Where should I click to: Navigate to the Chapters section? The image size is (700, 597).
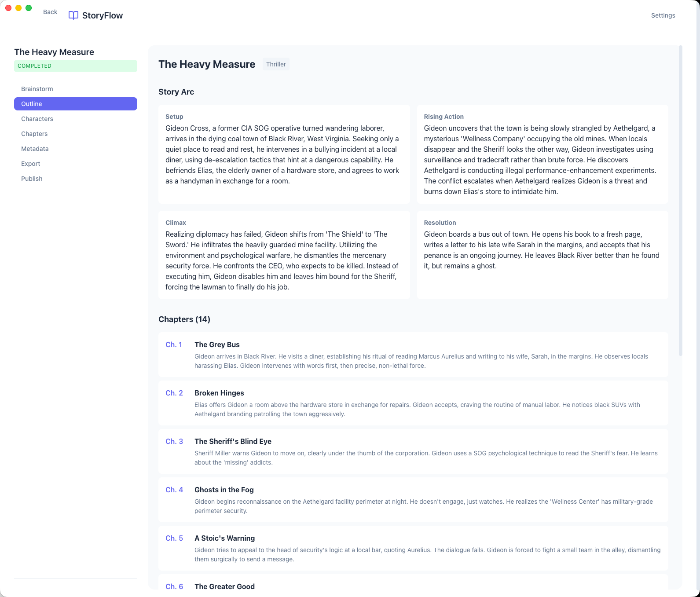34,134
